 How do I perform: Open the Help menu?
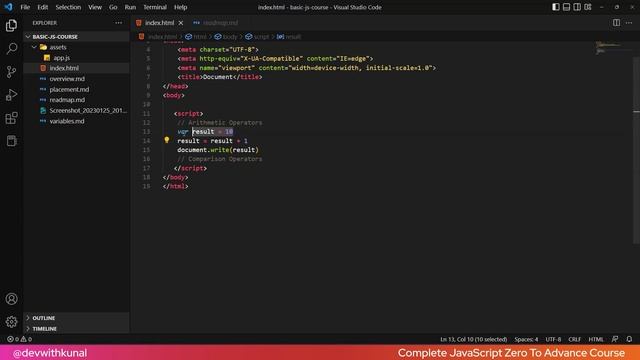[x=180, y=7]
